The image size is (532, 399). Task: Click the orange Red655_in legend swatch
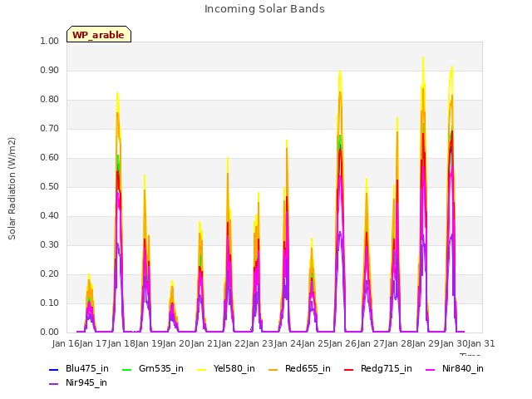[273, 369]
